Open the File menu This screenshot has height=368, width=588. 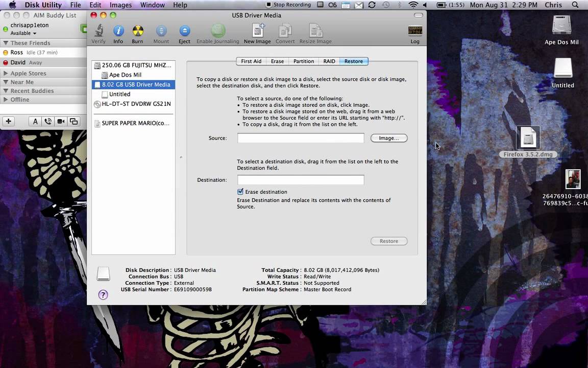point(76,5)
